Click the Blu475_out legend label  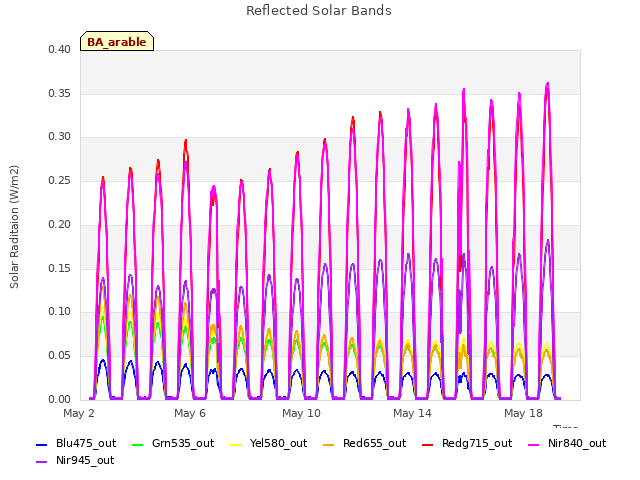pyautogui.click(x=86, y=443)
